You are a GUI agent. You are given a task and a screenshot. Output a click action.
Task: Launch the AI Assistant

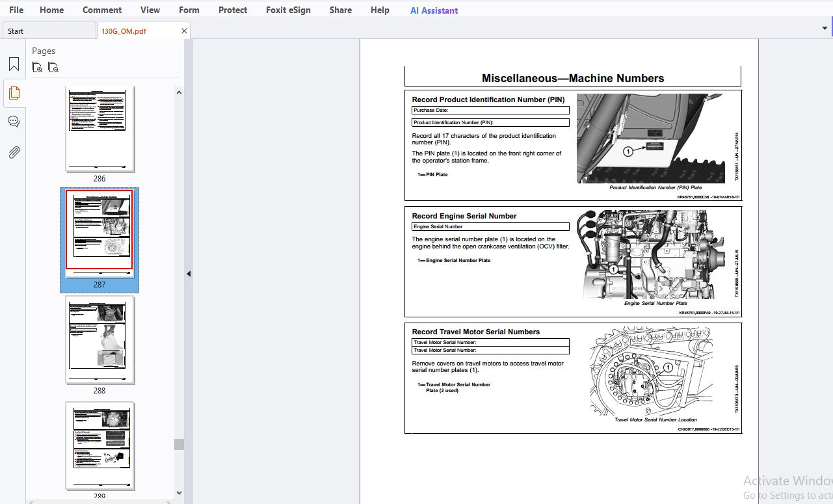pos(434,10)
